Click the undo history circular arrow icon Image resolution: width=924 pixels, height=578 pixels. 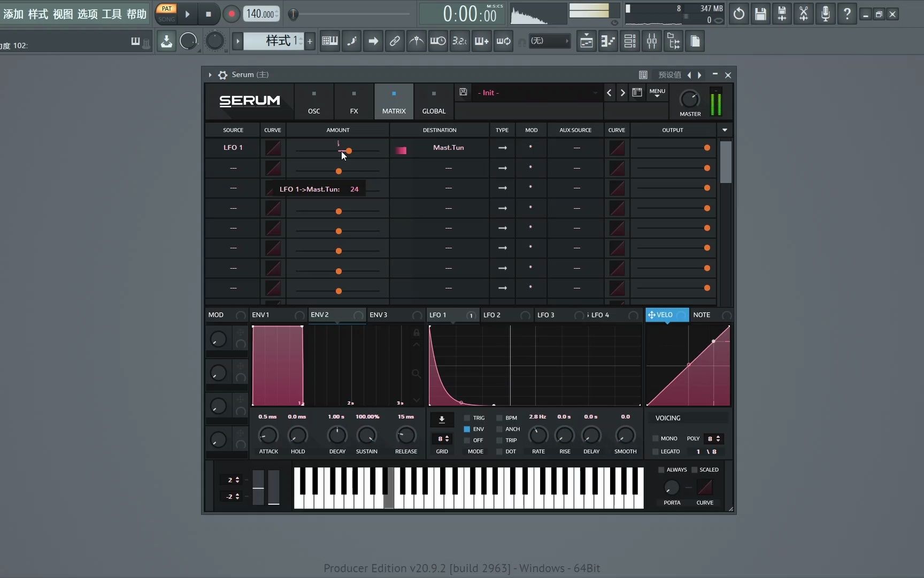click(x=738, y=14)
